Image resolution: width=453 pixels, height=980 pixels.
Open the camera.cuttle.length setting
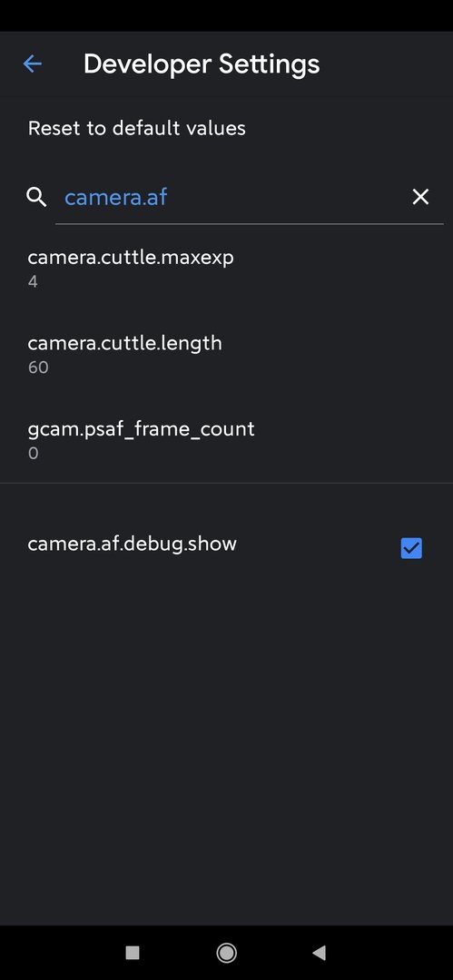point(227,355)
